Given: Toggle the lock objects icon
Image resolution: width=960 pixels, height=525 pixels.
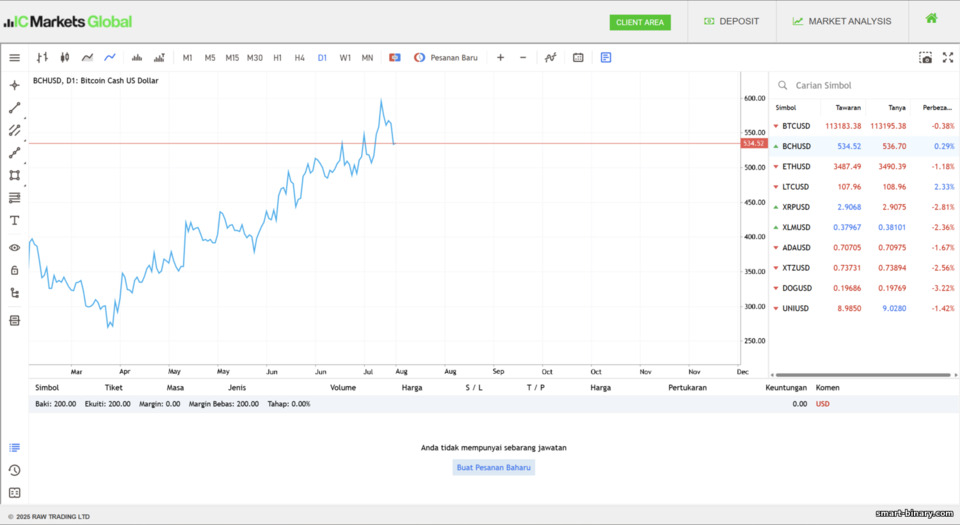Looking at the screenshot, I should click(15, 270).
